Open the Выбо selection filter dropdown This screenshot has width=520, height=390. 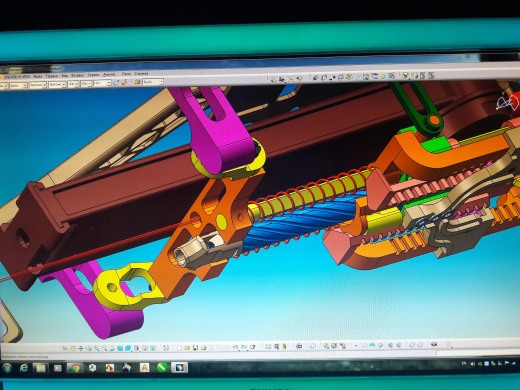pyautogui.click(x=153, y=82)
